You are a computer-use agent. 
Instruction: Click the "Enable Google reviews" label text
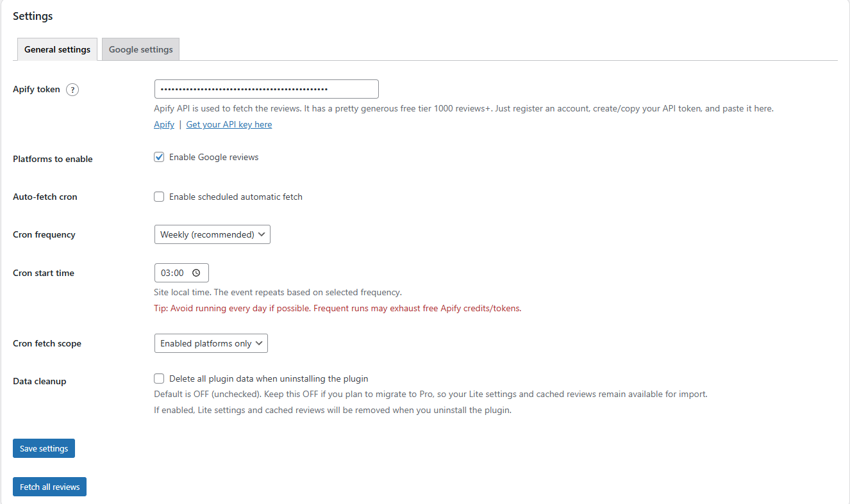213,157
